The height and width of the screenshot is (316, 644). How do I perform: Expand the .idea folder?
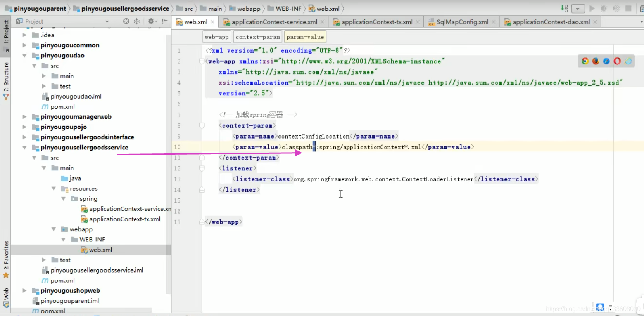[24, 35]
